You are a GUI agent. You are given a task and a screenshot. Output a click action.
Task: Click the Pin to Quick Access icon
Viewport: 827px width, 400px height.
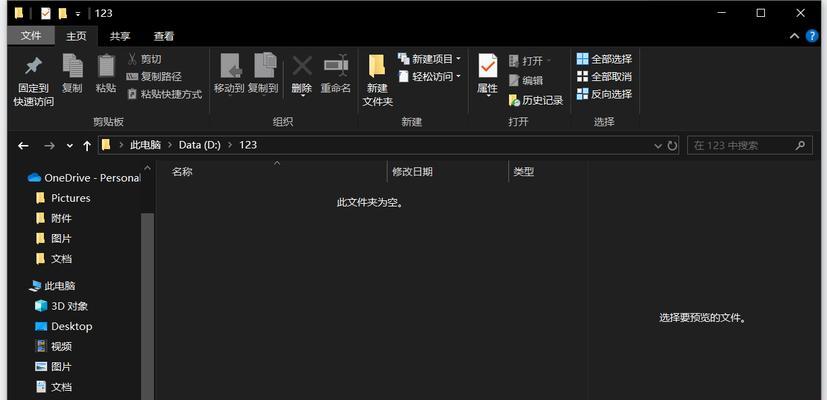coord(33,66)
